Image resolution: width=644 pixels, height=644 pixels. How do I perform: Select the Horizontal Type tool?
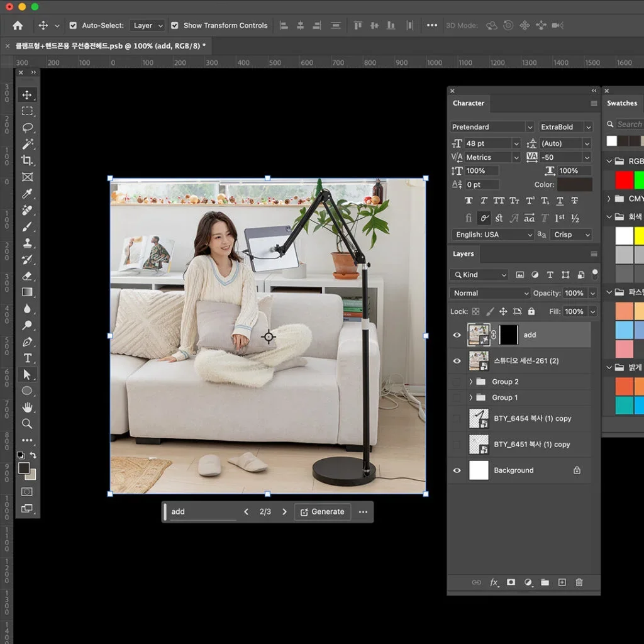point(27,358)
